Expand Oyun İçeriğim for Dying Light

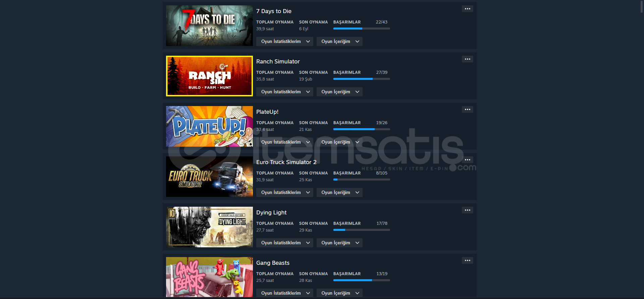point(339,243)
